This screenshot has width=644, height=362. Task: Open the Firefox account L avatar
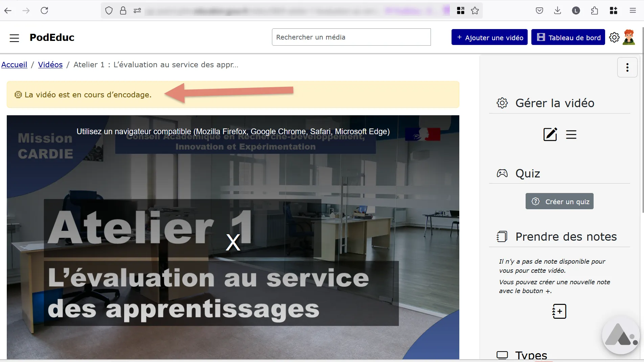pos(576,10)
